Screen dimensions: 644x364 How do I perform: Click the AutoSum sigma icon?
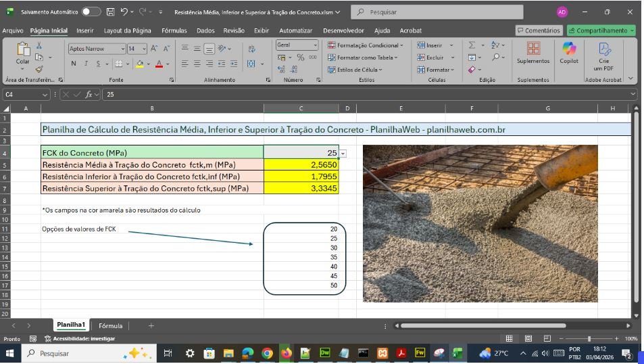point(472,45)
